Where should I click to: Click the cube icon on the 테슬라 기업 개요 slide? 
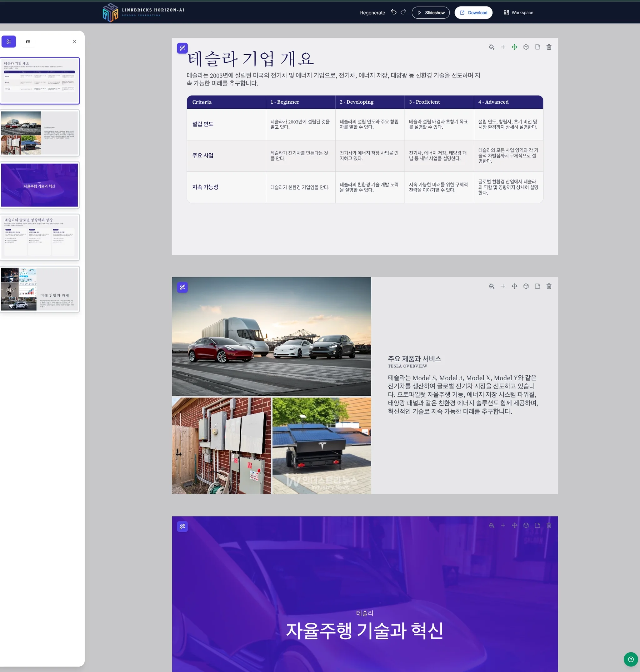526,47
